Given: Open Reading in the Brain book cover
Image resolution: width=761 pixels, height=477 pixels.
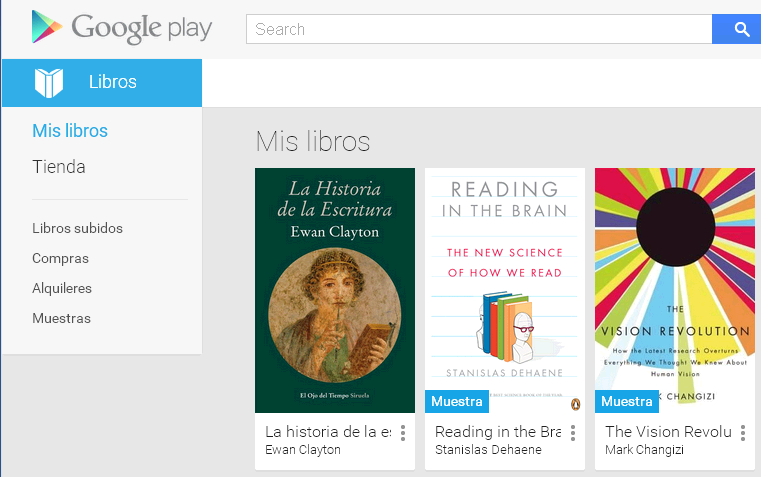Looking at the screenshot, I should 505,280.
